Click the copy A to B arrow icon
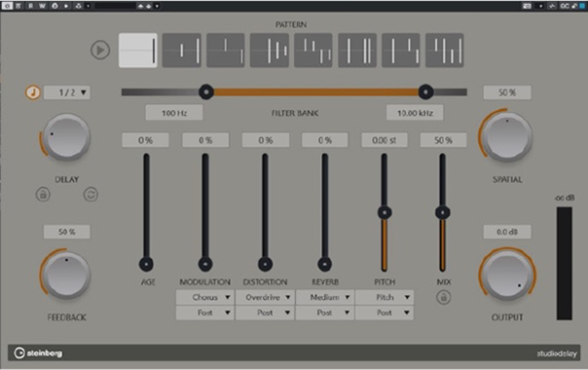 click(x=66, y=6)
